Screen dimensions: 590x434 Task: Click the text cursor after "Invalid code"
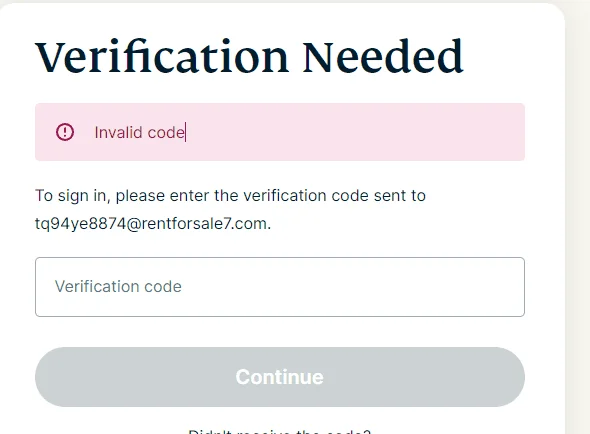coord(186,132)
